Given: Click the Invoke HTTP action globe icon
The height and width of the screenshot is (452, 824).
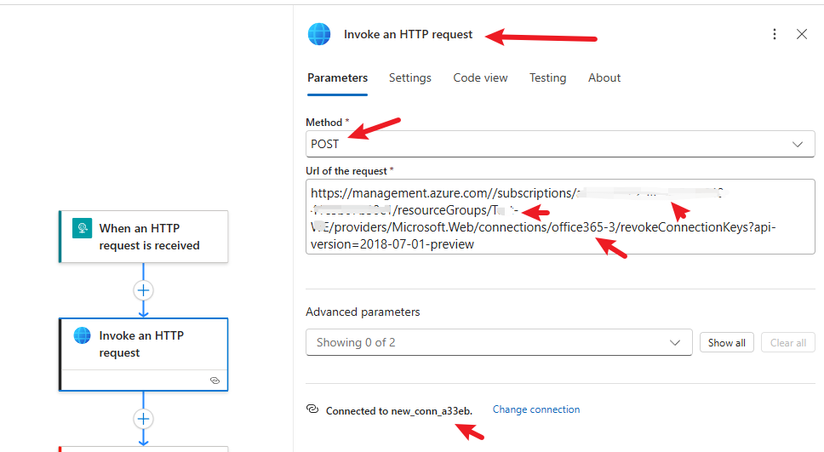Looking at the screenshot, I should click(82, 336).
